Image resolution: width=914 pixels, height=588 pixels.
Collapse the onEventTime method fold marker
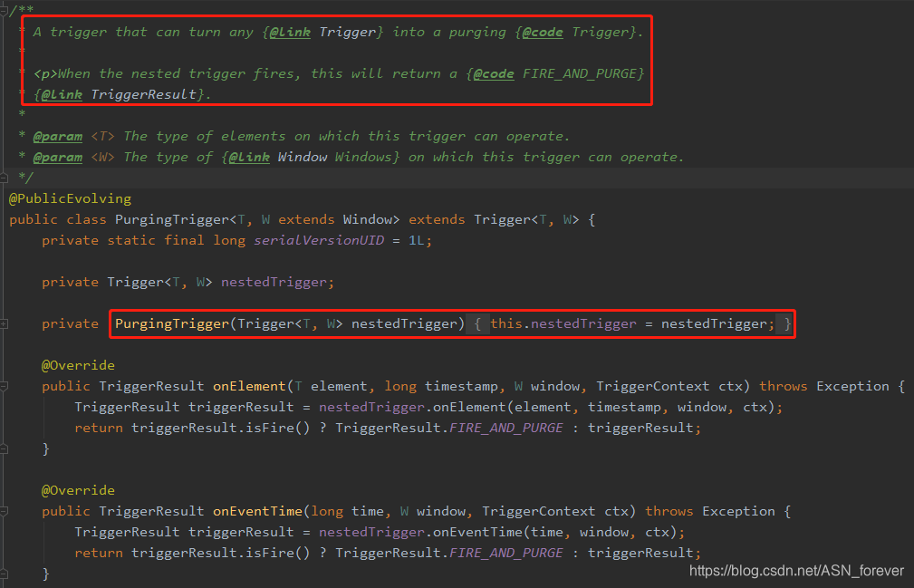tap(4, 512)
